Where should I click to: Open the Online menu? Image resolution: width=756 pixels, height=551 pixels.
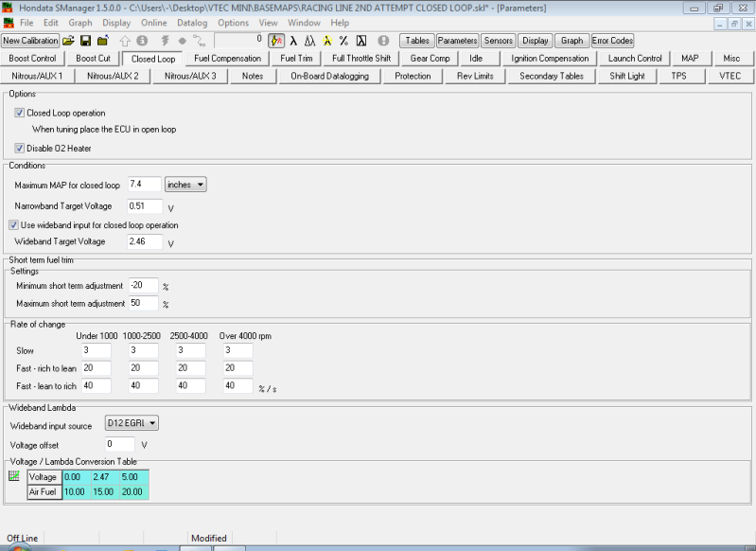[154, 23]
